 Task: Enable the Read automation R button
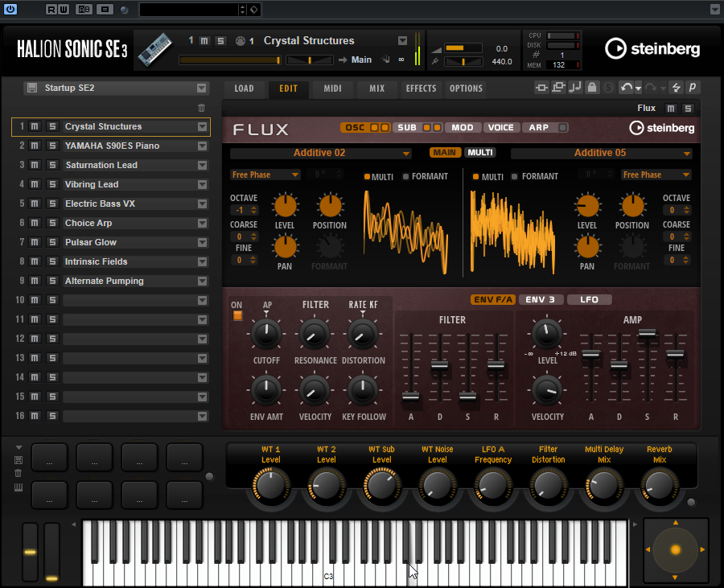point(51,9)
